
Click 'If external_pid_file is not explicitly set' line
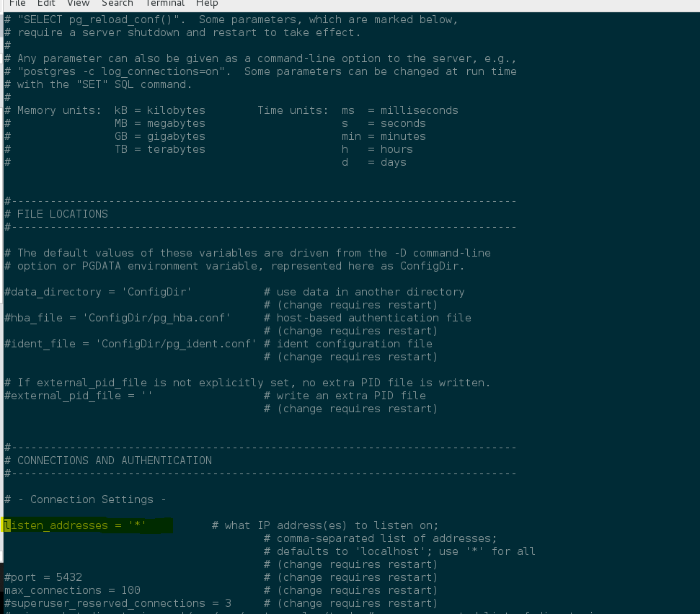(247, 383)
